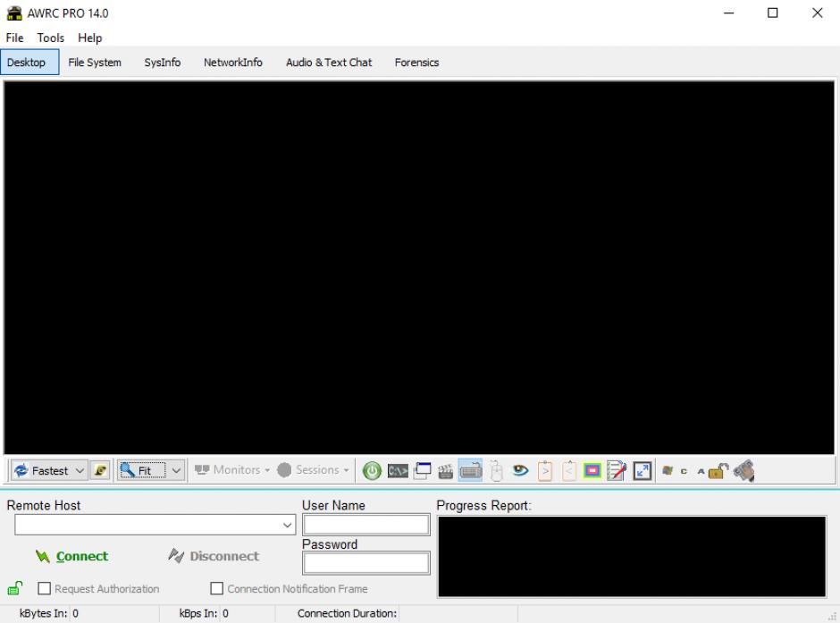840x623 pixels.
Task: Expand the Remote Host combo box
Action: click(x=287, y=526)
